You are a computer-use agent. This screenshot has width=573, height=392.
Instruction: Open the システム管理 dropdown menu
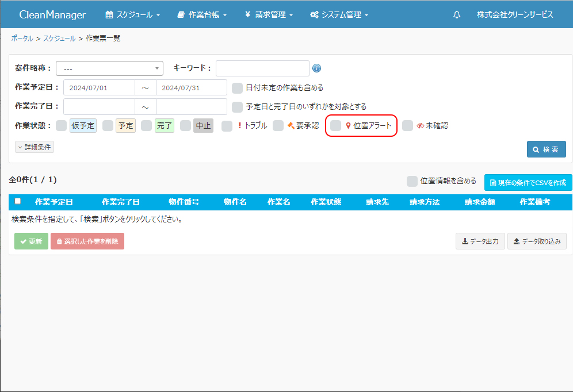pyautogui.click(x=338, y=15)
